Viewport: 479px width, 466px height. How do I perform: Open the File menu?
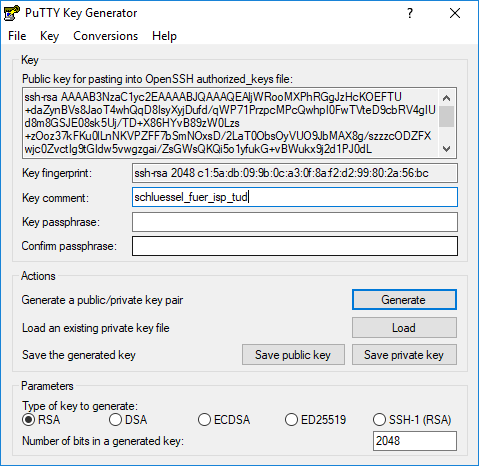point(17,36)
